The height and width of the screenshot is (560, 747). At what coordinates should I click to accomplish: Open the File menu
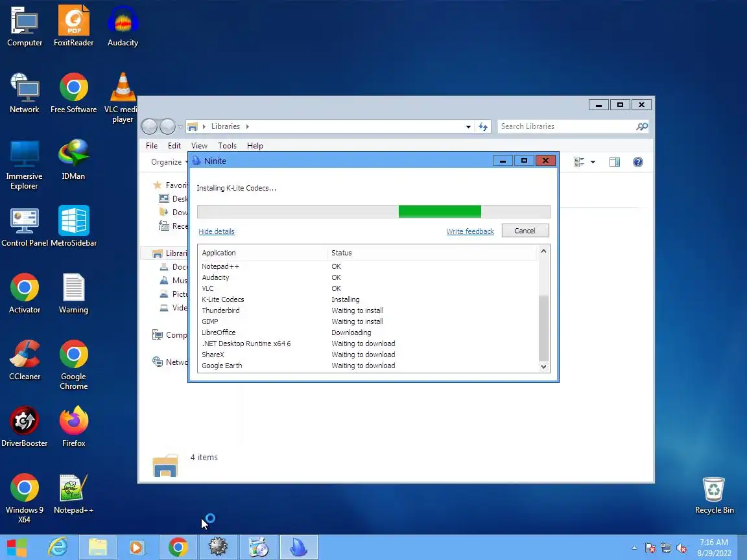pyautogui.click(x=152, y=146)
